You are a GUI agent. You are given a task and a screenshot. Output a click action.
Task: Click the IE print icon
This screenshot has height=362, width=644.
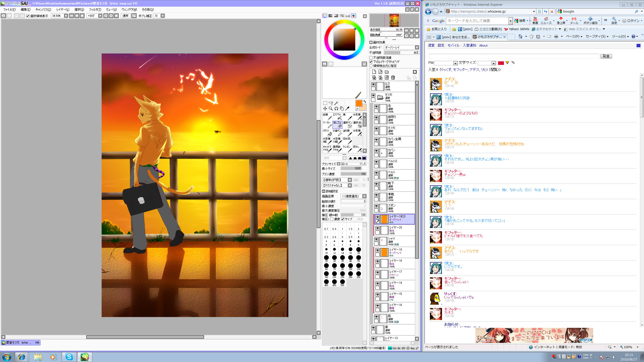click(556, 37)
